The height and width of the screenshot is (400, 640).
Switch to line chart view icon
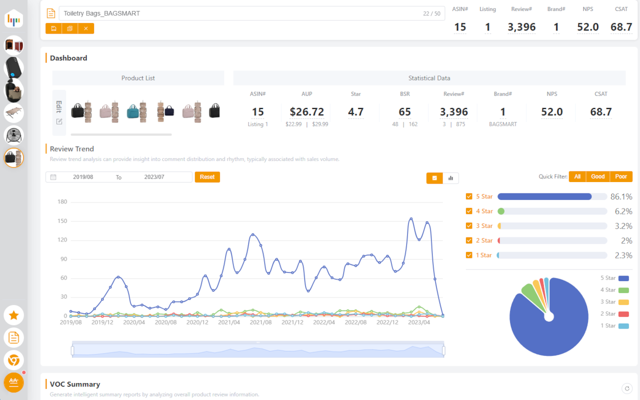(x=435, y=178)
